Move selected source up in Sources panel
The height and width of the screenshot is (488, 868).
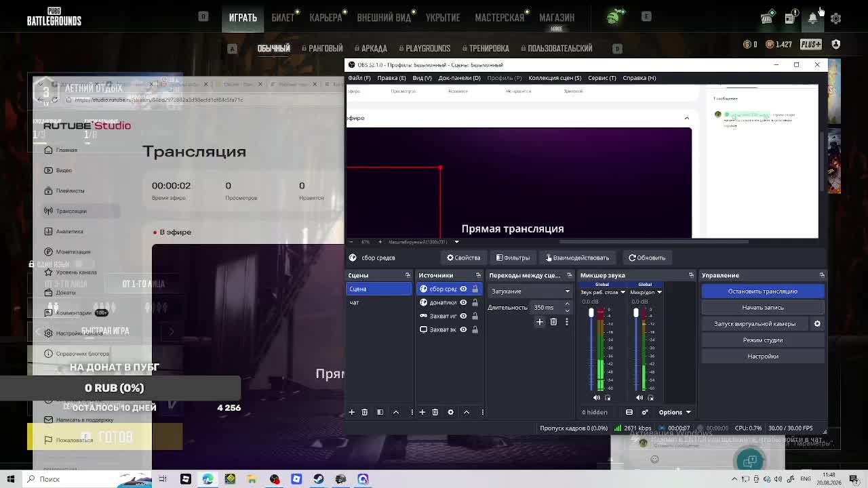coord(467,412)
